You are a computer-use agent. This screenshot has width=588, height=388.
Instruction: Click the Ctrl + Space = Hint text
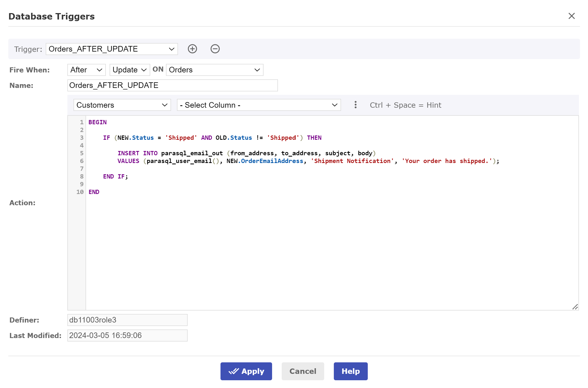pyautogui.click(x=405, y=105)
